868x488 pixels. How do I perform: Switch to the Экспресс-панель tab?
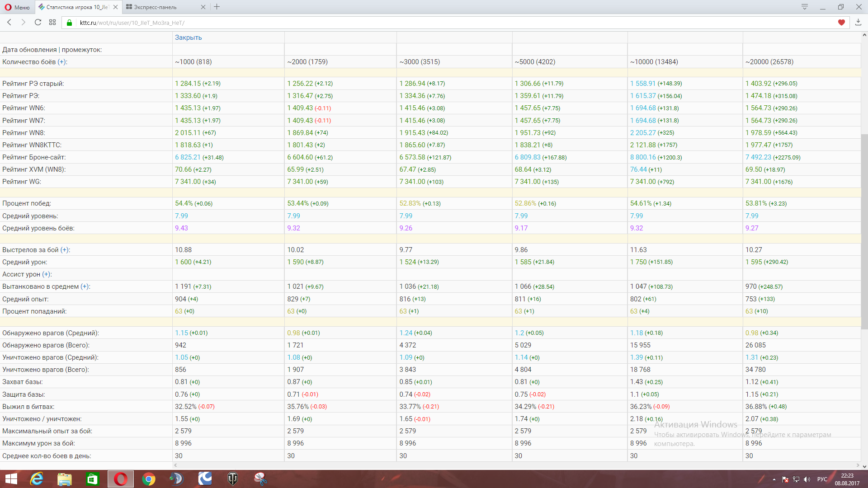tap(165, 7)
